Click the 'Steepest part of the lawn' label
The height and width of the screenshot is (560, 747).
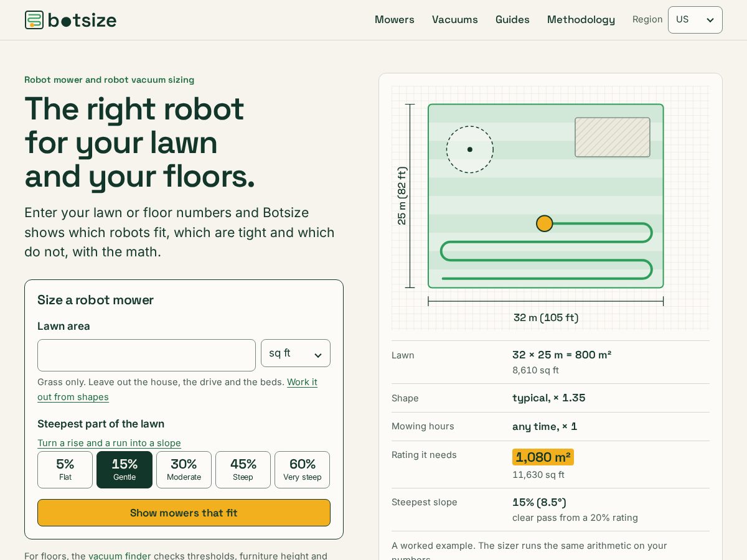(101, 424)
